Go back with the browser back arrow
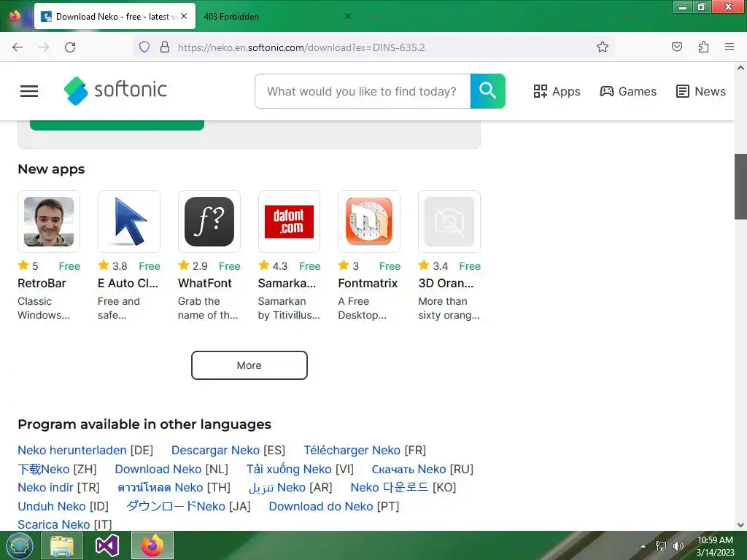747x560 pixels. click(18, 47)
